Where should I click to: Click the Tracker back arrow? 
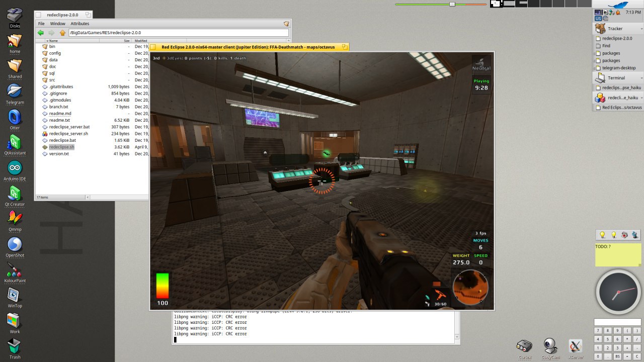(41, 33)
